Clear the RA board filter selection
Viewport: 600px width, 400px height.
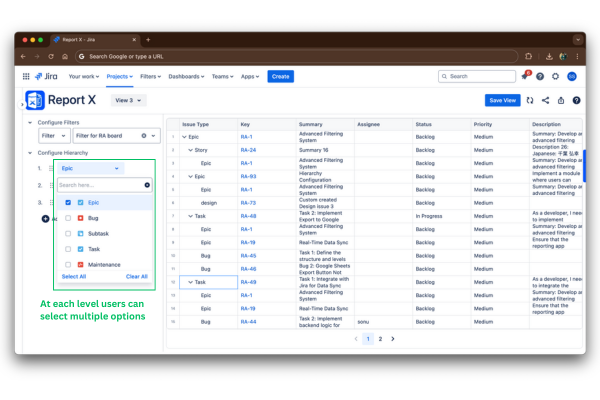[x=144, y=136]
